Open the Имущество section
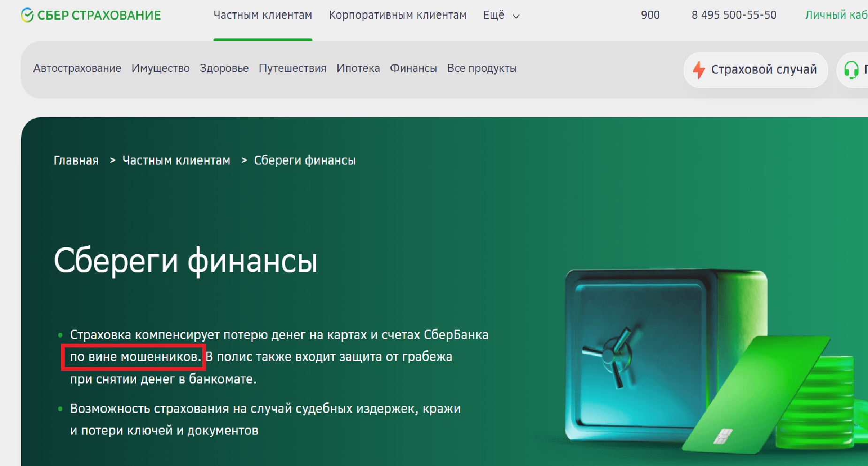Viewport: 868px width, 466px height. click(160, 68)
